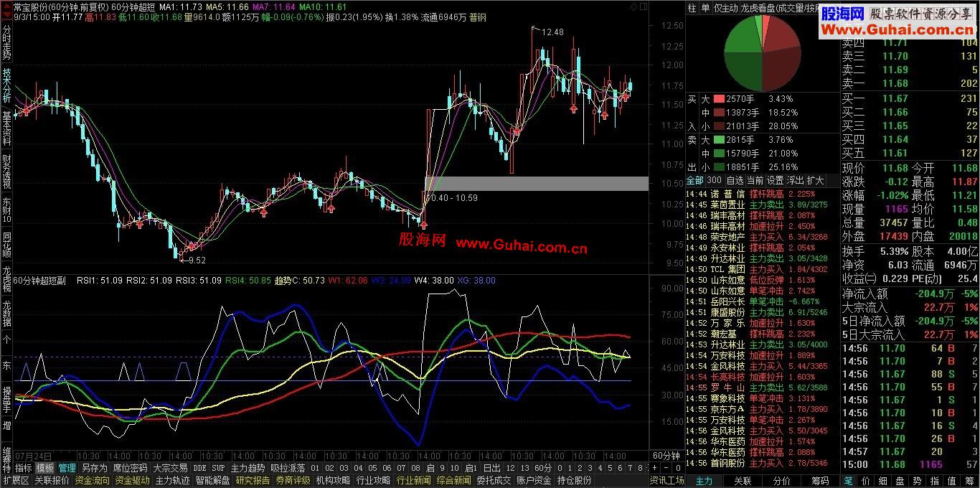Open the 60分钟 period dropdown
980x488 pixels.
(666, 455)
